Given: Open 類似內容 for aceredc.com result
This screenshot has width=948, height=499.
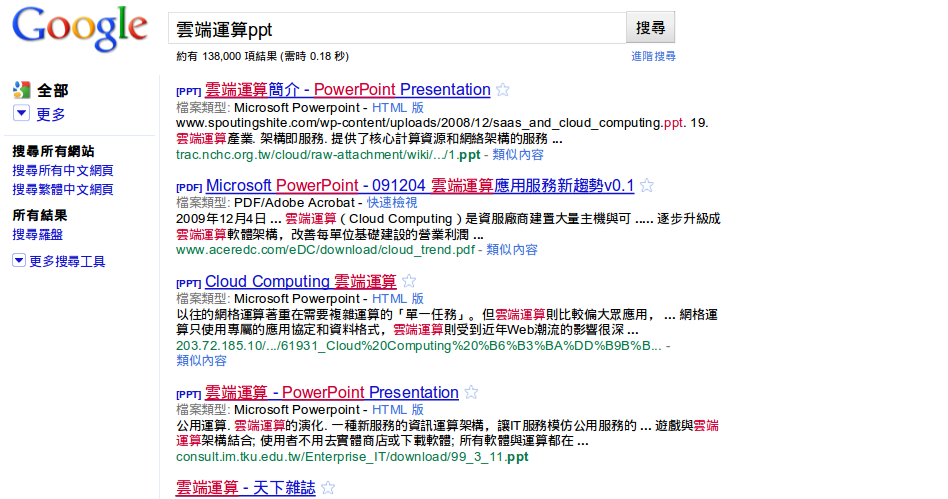Looking at the screenshot, I should 511,250.
